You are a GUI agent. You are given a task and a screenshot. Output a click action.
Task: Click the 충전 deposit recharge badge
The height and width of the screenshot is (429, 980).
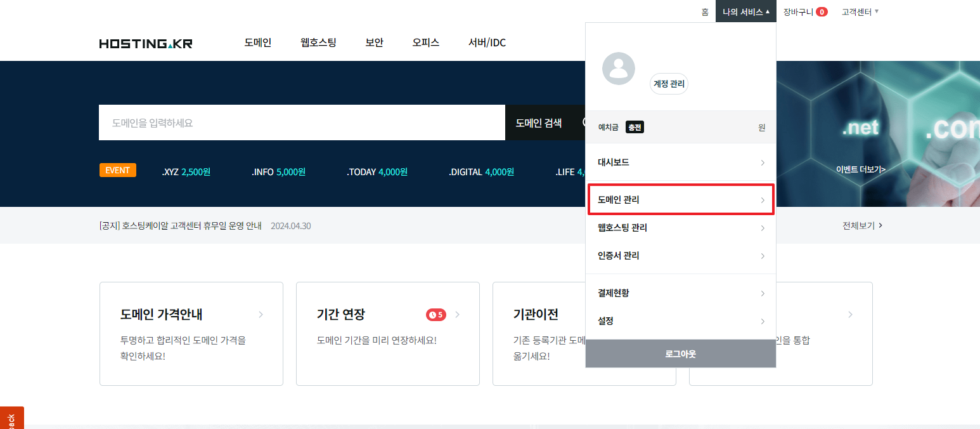coord(635,128)
